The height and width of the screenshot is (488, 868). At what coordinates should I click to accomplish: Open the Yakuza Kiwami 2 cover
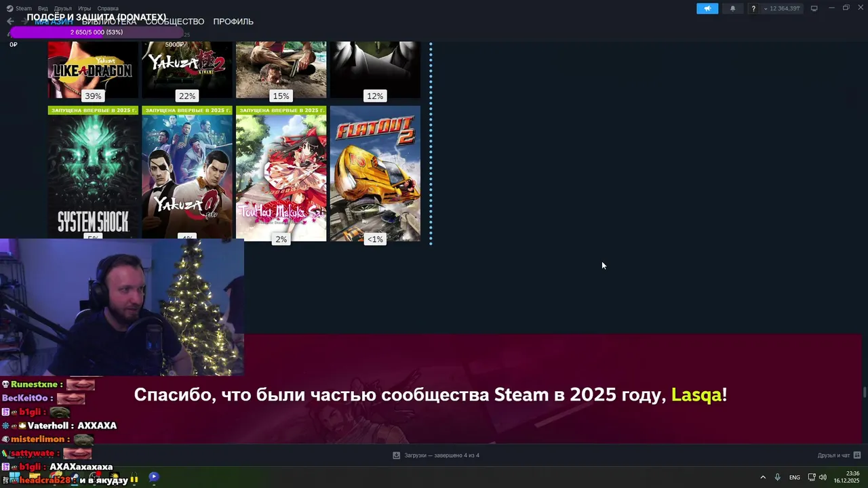(187, 69)
